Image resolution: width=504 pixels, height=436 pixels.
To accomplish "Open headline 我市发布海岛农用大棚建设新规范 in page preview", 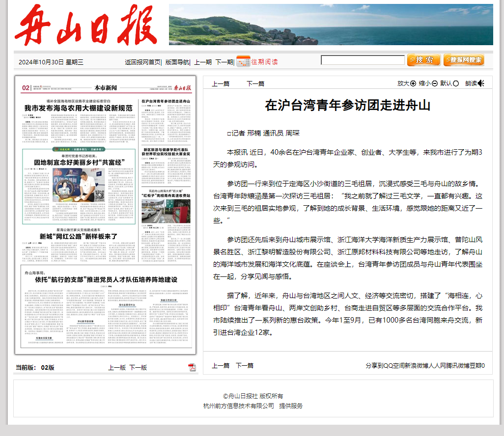I will 79,109.
